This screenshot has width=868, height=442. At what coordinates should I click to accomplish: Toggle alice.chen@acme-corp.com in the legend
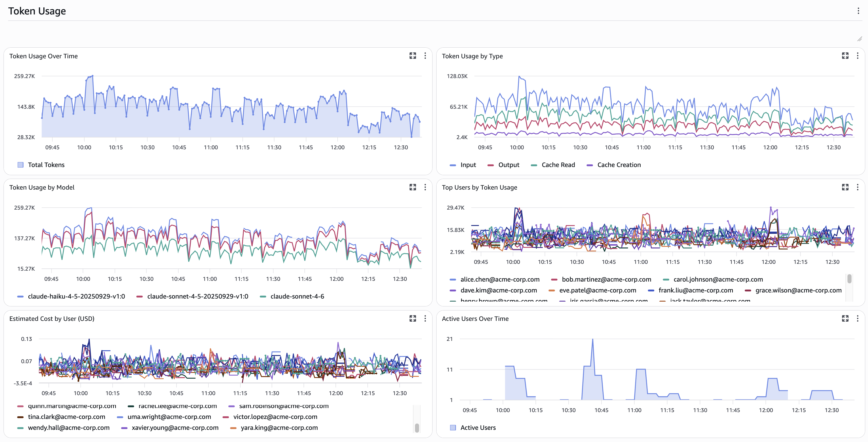click(494, 279)
